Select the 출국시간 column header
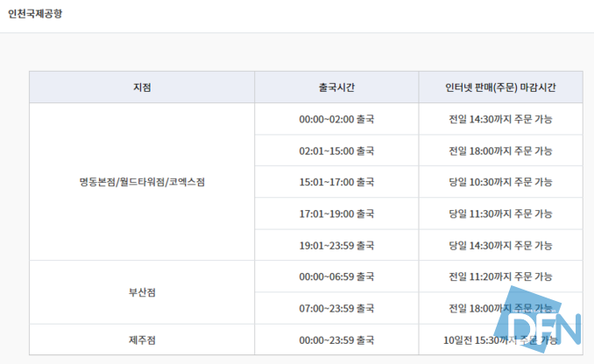 coord(336,87)
